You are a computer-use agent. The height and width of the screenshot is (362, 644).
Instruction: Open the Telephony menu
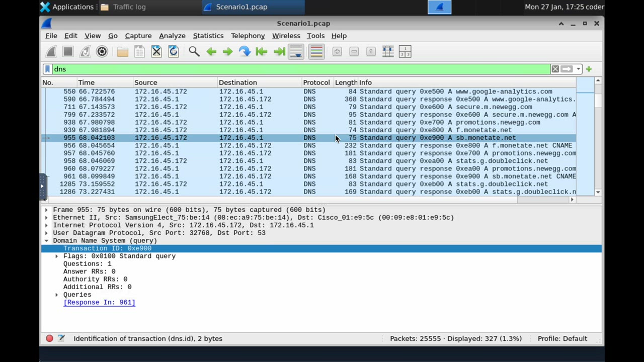(x=248, y=36)
